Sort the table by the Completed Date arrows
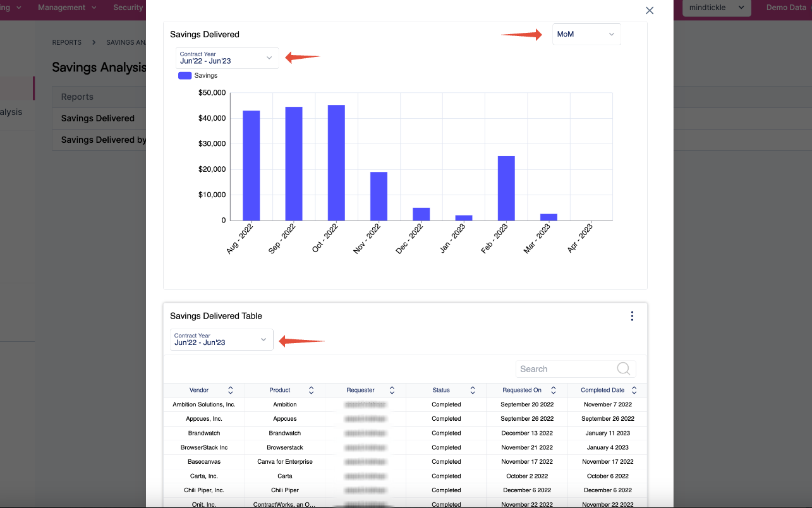The width and height of the screenshot is (812, 508). (634, 390)
